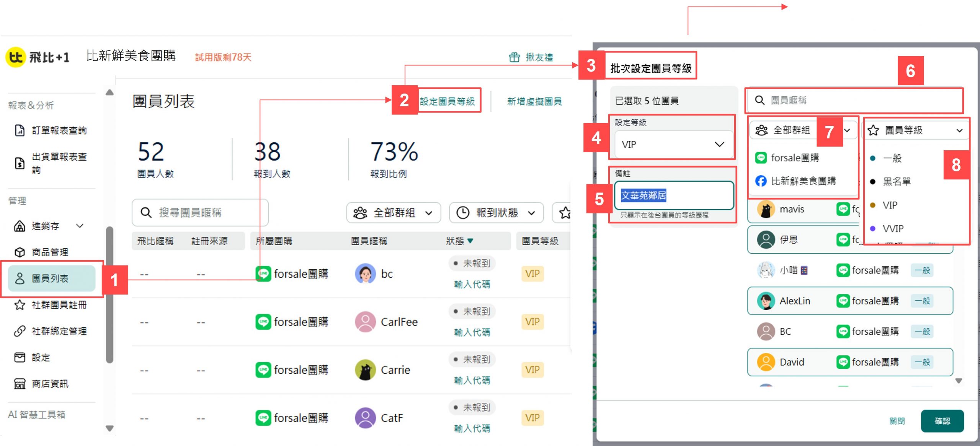Image resolution: width=980 pixels, height=446 pixels.
Task: Open the 商店資訊 store icon
Action: (20, 384)
